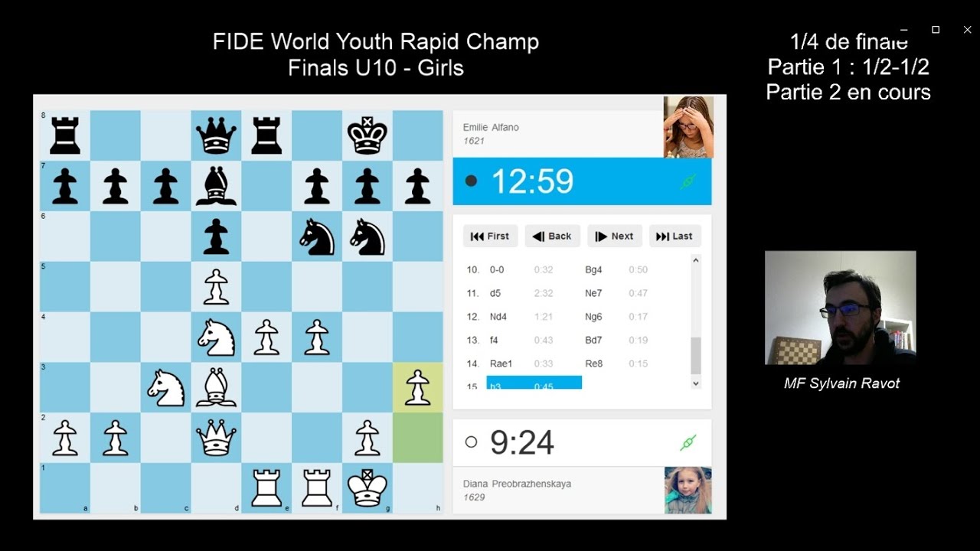Click green connection icon beside 12:59 clock
This screenshot has width=980, height=551.
click(688, 182)
